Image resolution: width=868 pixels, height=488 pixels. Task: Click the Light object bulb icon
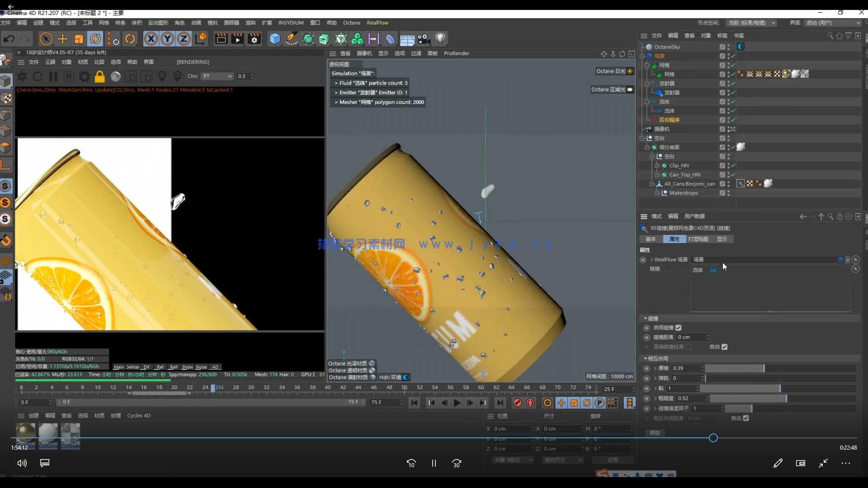click(440, 39)
